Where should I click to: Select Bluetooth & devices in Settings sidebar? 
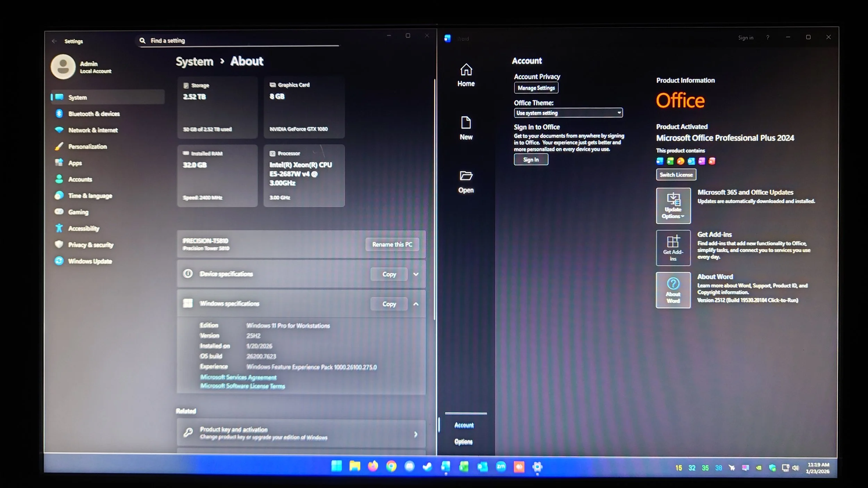pos(94,114)
